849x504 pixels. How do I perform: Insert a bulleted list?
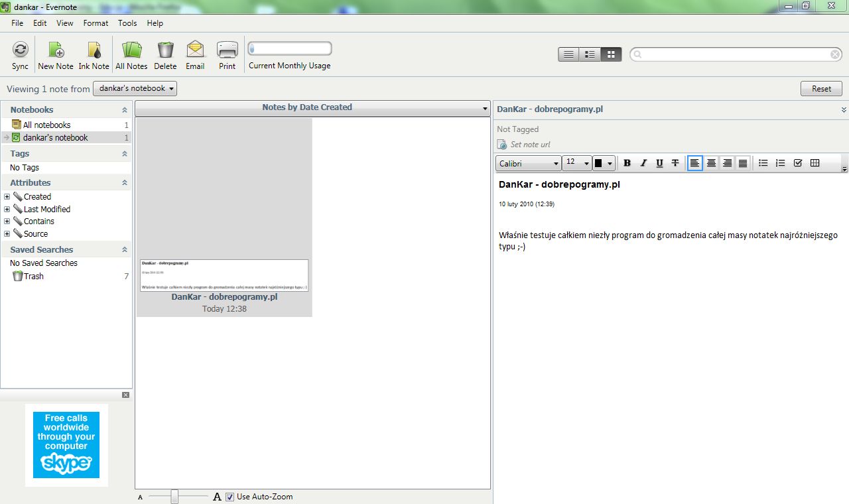(x=763, y=163)
